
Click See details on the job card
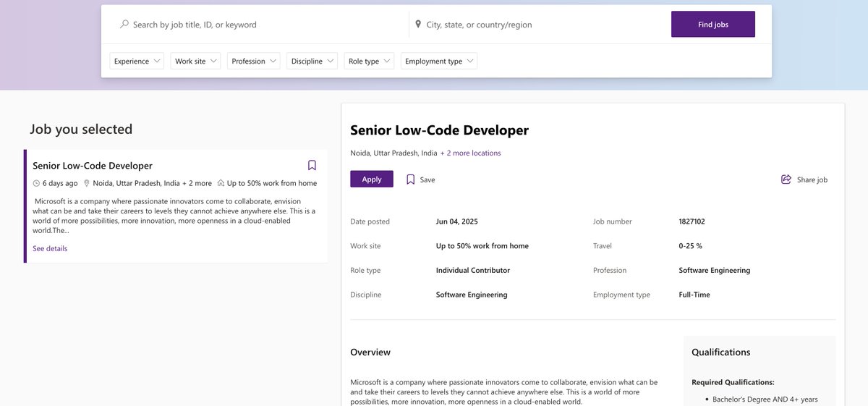click(50, 248)
